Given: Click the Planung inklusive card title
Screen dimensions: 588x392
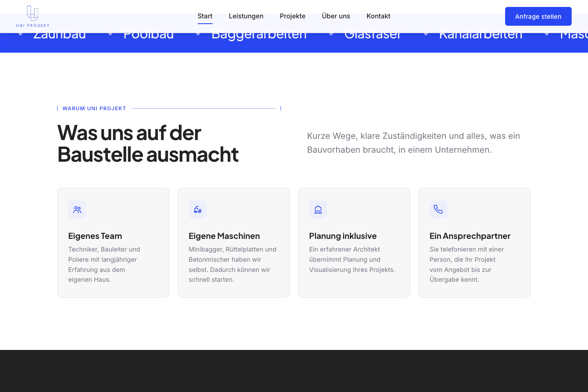Looking at the screenshot, I should (x=343, y=236).
